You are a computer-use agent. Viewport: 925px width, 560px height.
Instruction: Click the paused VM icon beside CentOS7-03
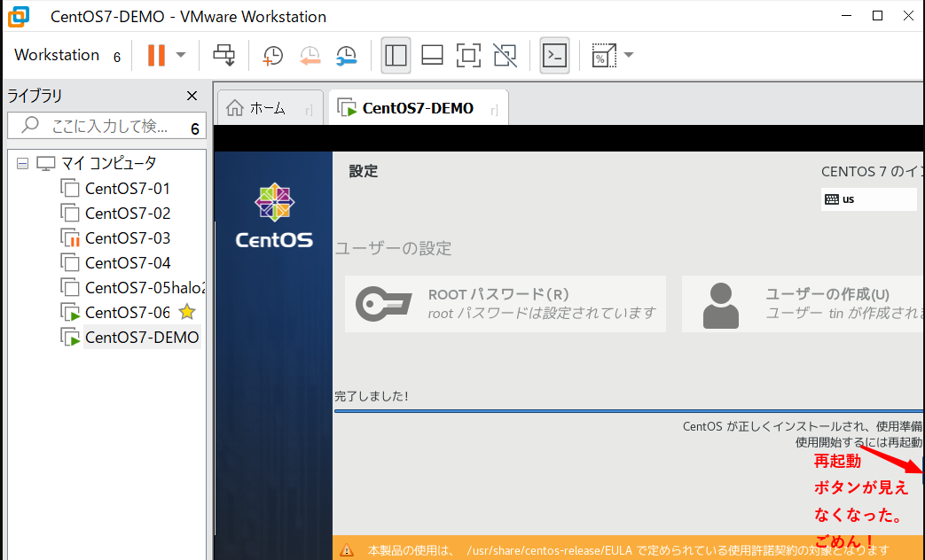click(x=69, y=238)
